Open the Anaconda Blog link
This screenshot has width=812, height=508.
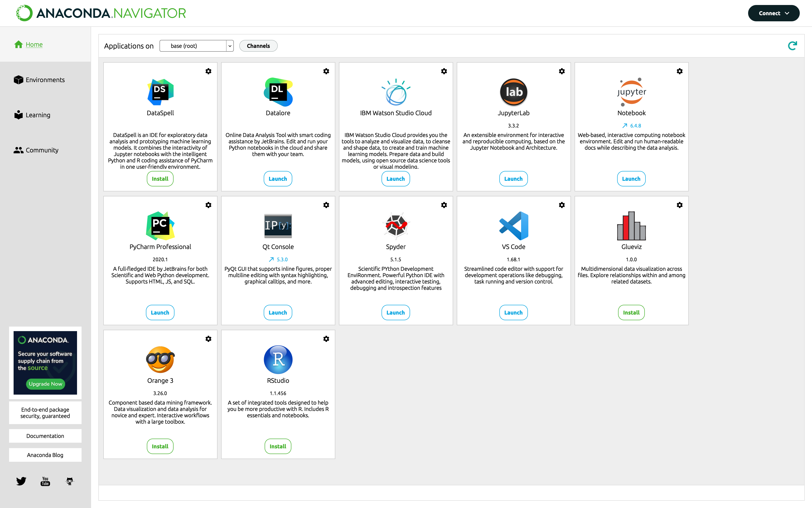coord(45,455)
